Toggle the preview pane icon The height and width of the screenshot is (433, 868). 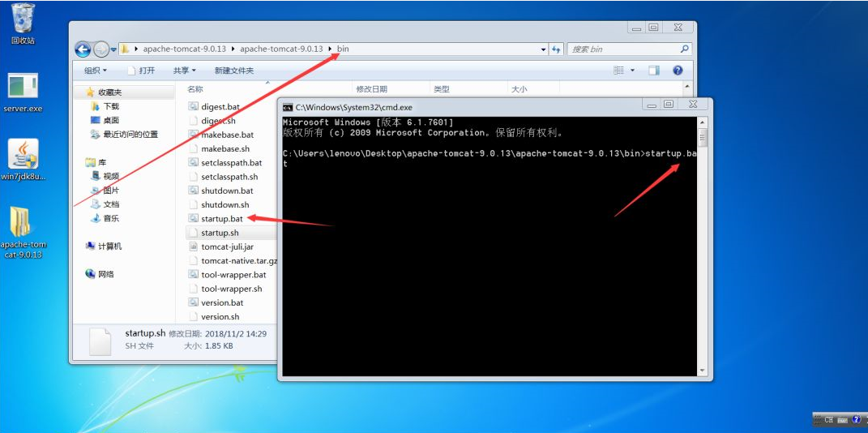pyautogui.click(x=654, y=71)
